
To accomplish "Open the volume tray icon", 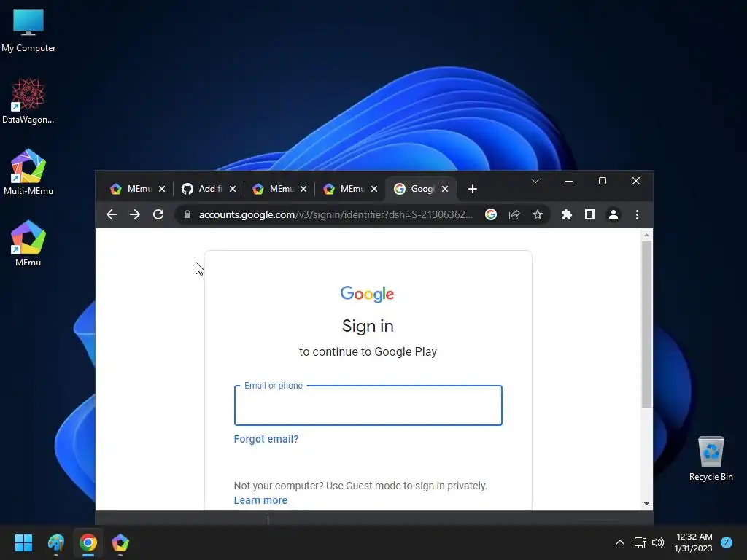I will [658, 542].
